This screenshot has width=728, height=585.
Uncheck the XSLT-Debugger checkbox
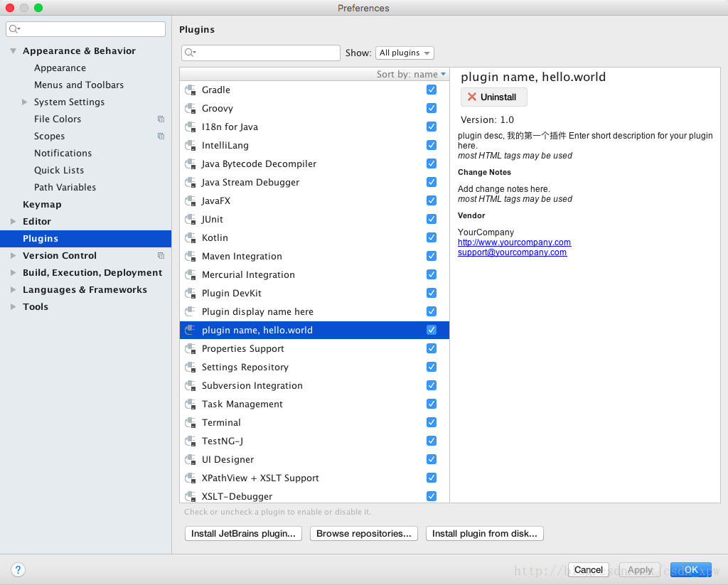432,496
